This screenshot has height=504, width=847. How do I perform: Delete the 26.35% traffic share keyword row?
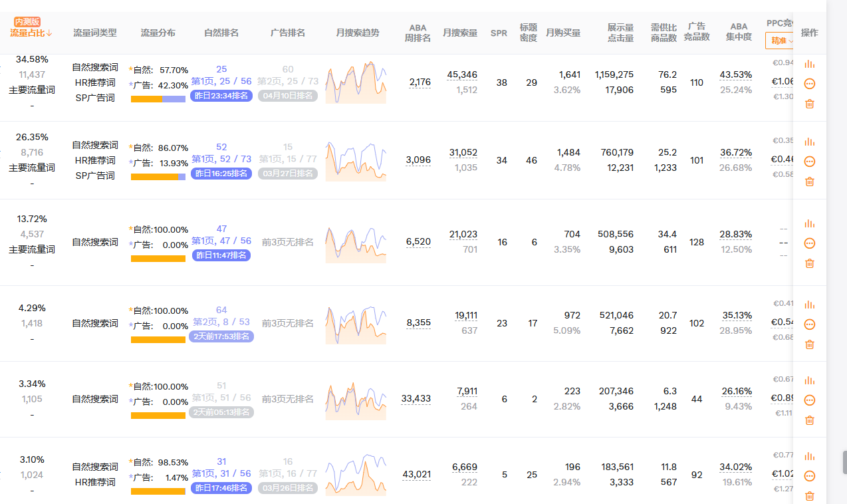pyautogui.click(x=809, y=182)
